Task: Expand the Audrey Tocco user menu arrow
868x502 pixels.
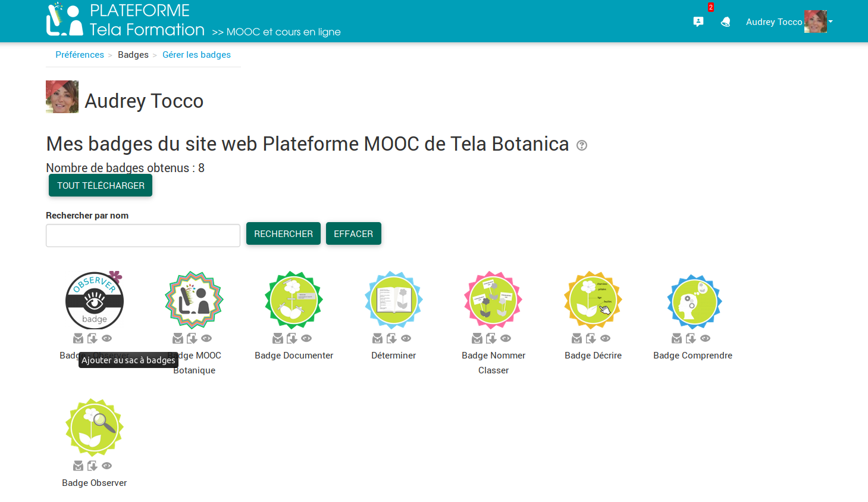Action: pyautogui.click(x=831, y=22)
